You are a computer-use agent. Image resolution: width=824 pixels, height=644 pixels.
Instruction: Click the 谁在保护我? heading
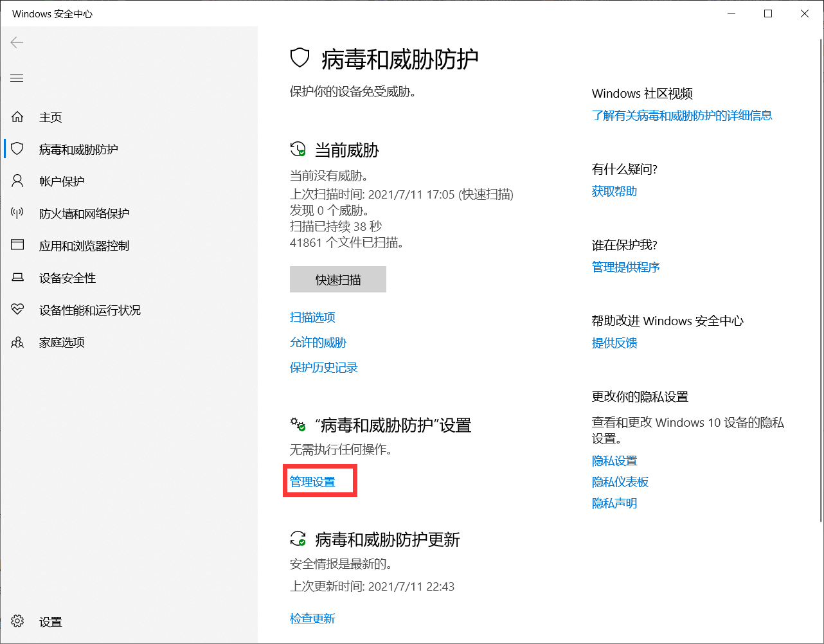pos(625,245)
